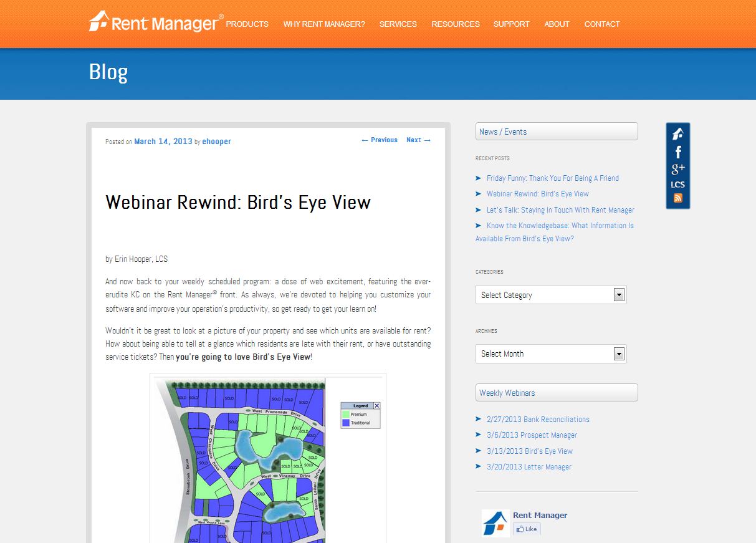756x543 pixels.
Task: Close the map Legend box
Action: coord(376,406)
